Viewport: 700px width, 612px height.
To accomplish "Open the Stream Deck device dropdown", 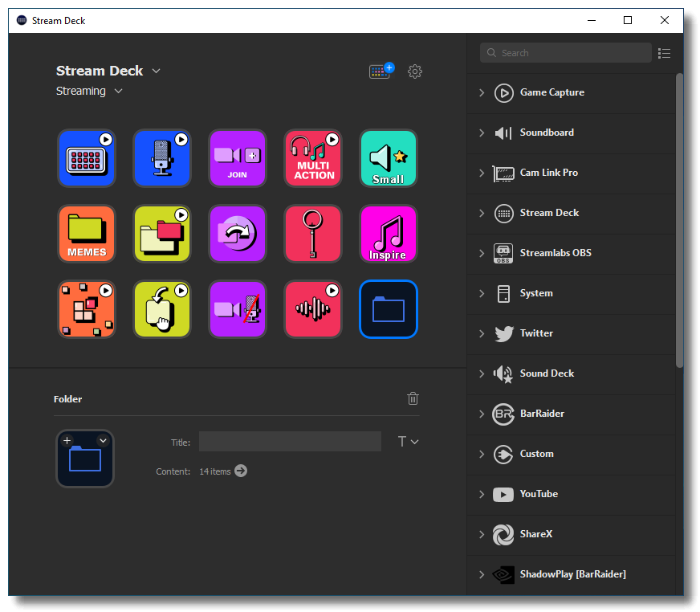I will [157, 71].
